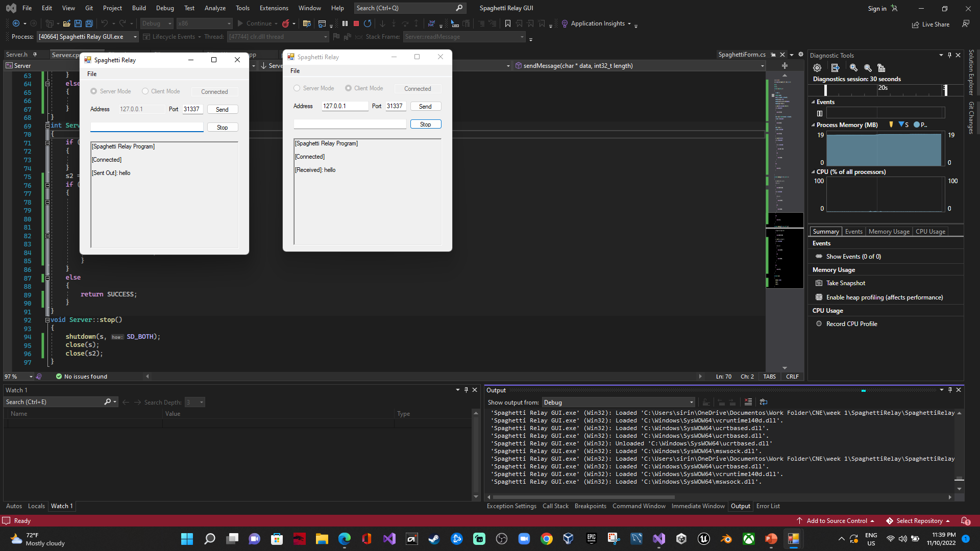The height and width of the screenshot is (551, 980).
Task: Zoom out on diagnostics timeline
Action: [867, 68]
